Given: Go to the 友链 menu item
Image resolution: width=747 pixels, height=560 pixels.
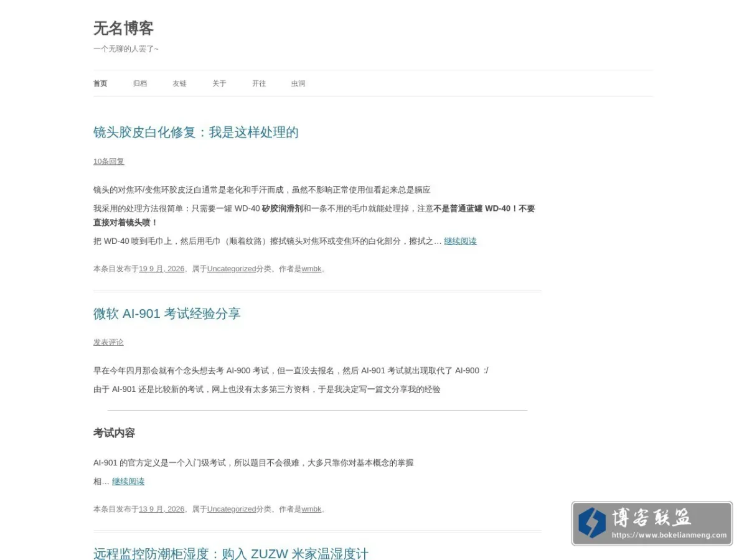Looking at the screenshot, I should click(179, 83).
